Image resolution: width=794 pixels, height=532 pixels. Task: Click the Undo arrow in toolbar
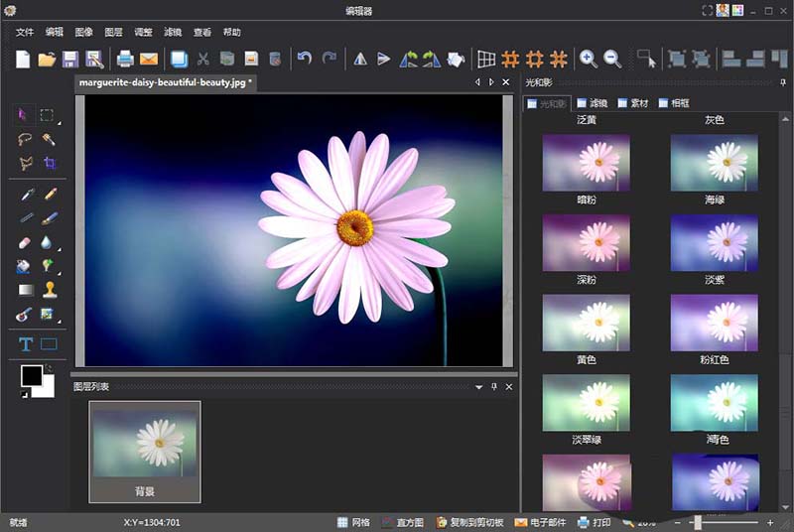(x=305, y=59)
